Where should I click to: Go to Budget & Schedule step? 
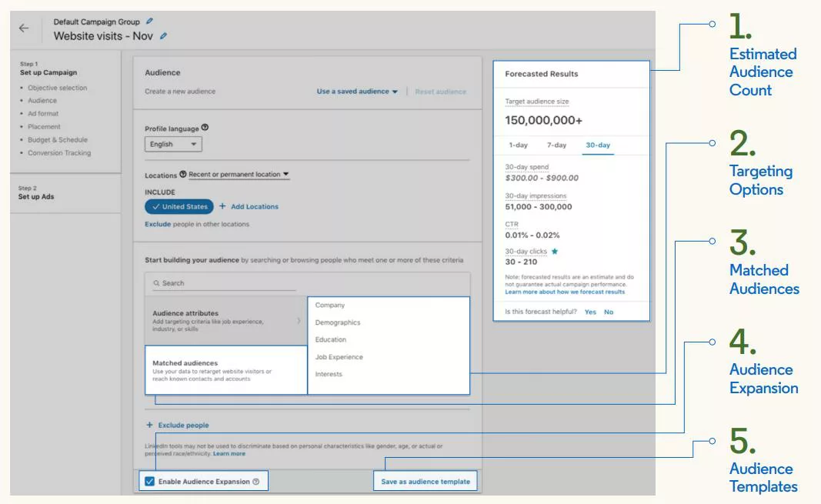click(x=58, y=140)
